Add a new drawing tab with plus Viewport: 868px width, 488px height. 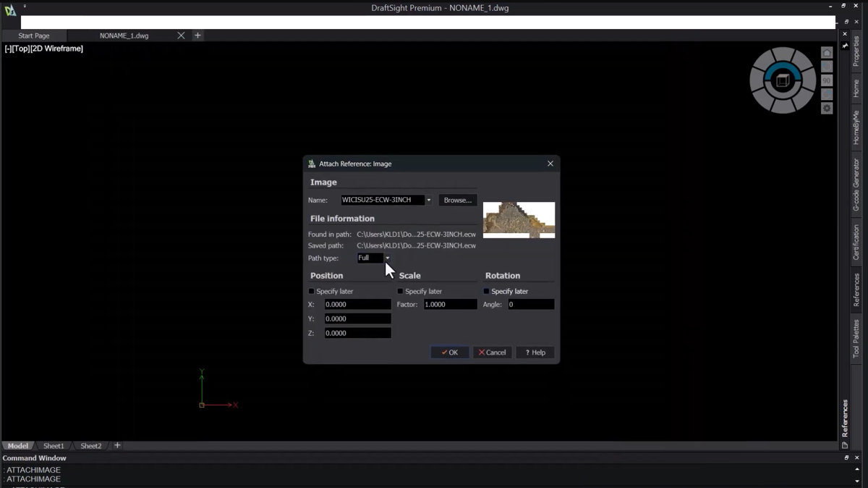[197, 35]
